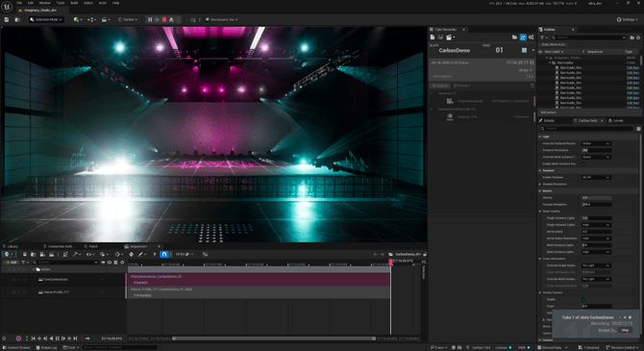Screen dimensions: 644x351
Task: Adjust the Footprint Resolution value field
Action: point(596,150)
